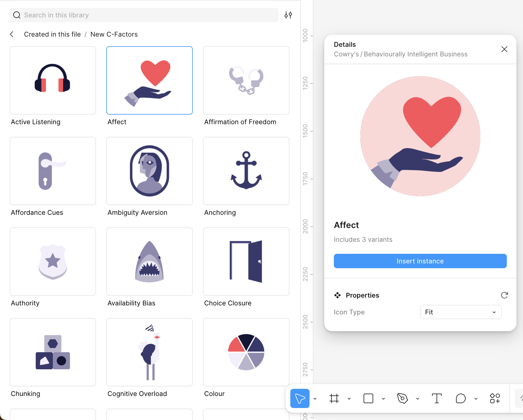523x420 pixels.
Task: Select the Chunking blocks component
Action: (x=53, y=352)
